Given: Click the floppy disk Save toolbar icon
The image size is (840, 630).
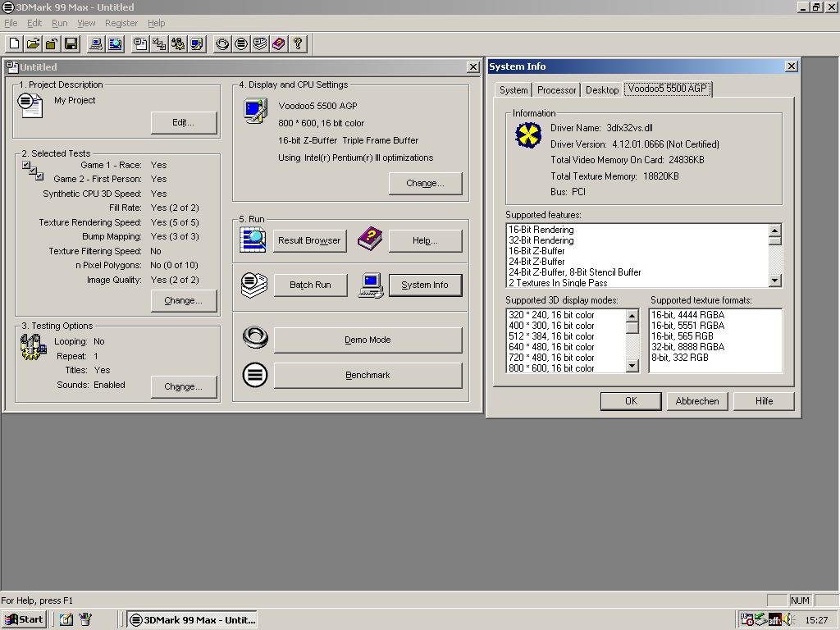Looking at the screenshot, I should (71, 43).
